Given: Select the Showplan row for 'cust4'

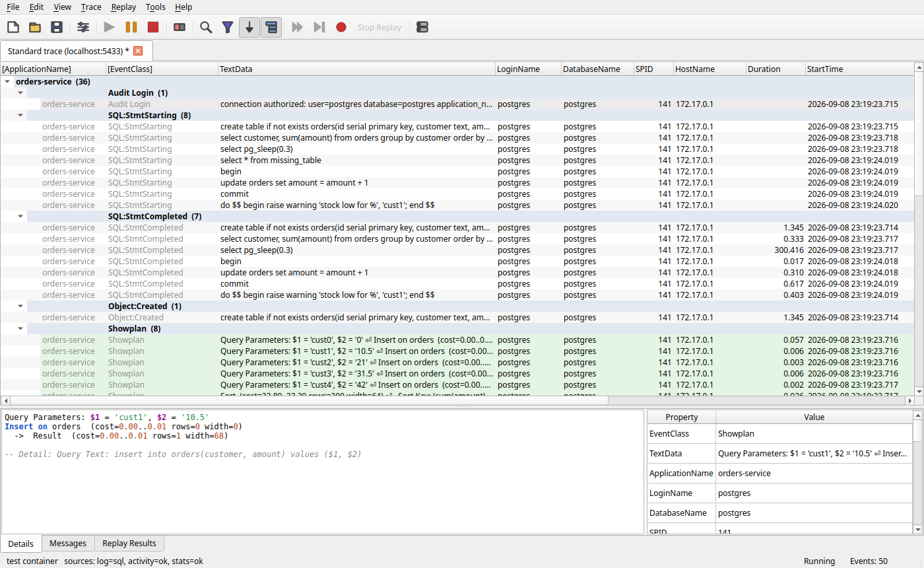Looking at the screenshot, I should pos(457,385).
